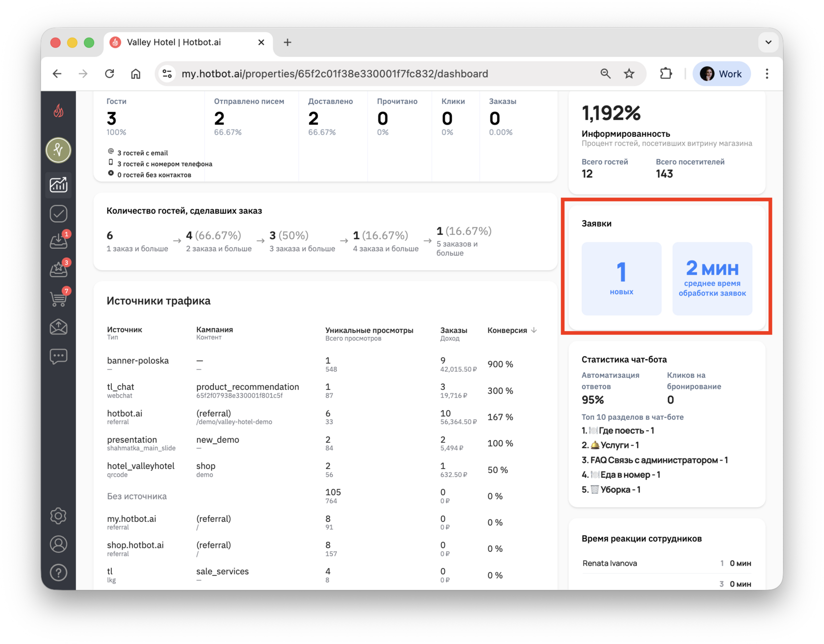Select the shop.hotbot.ai source row
The image size is (824, 644).
click(325, 549)
